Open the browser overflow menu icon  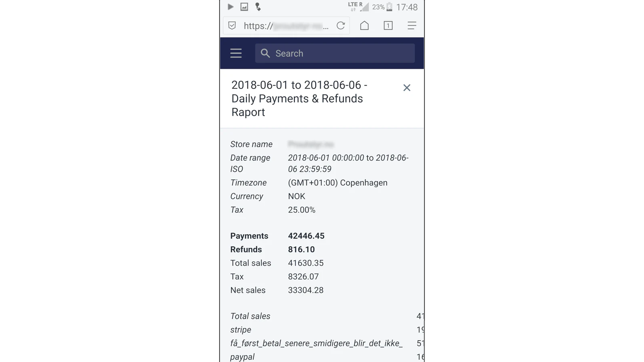(411, 26)
